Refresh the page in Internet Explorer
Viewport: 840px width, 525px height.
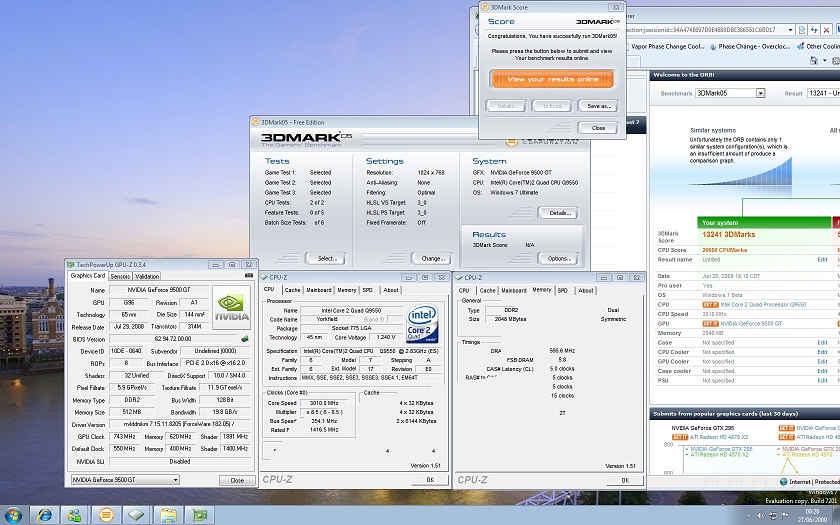(814, 30)
